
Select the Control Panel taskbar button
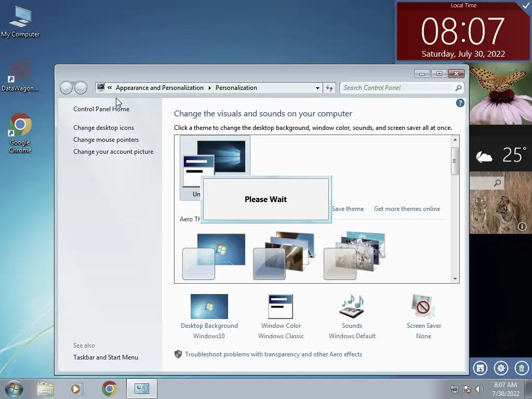142,389
